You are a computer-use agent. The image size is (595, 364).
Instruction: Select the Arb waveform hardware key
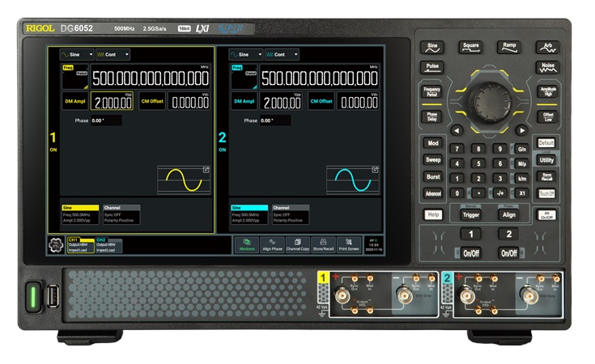click(x=547, y=48)
